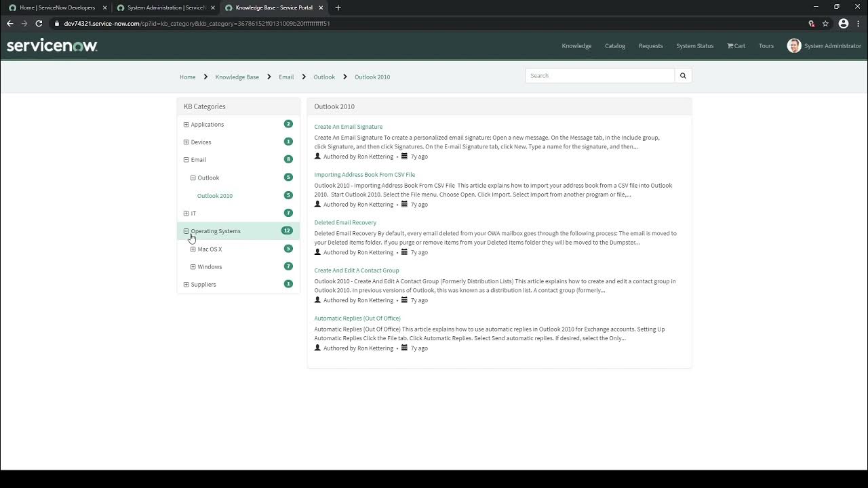Close the Knowledge Base Service Portal tab

321,7
